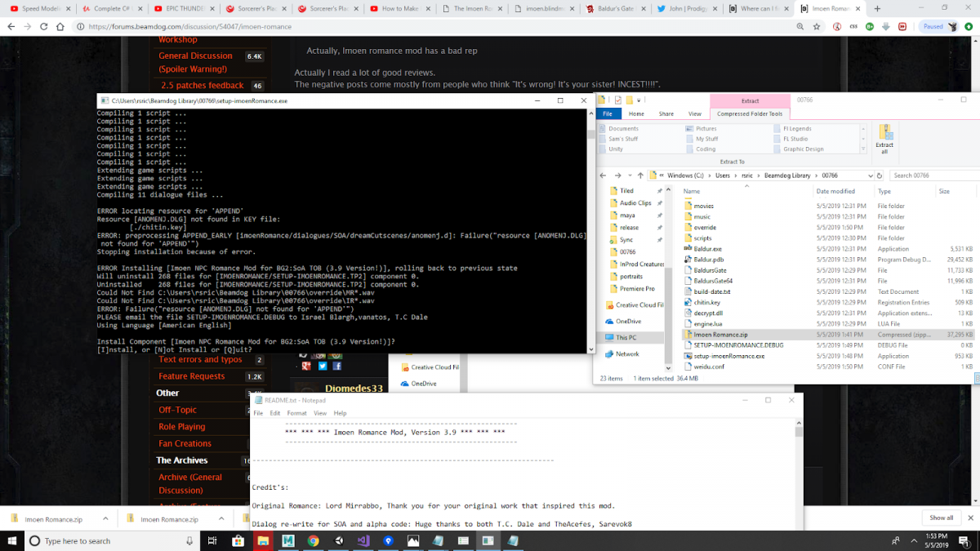
Task: Click the Paused profile button in Chrome
Action: point(939,26)
